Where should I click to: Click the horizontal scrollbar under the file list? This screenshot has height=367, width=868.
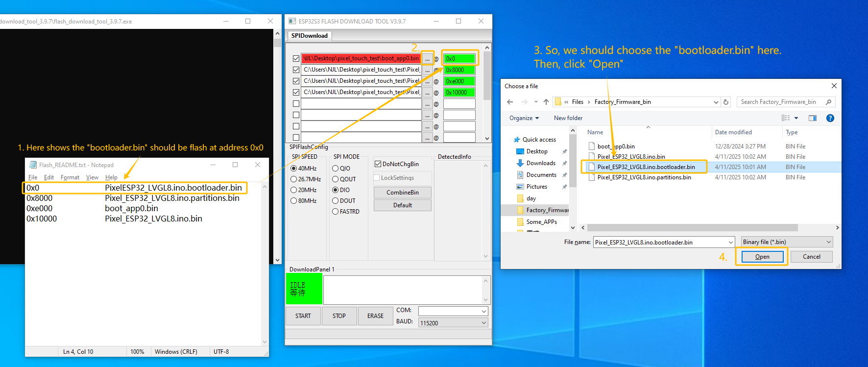coord(693,228)
